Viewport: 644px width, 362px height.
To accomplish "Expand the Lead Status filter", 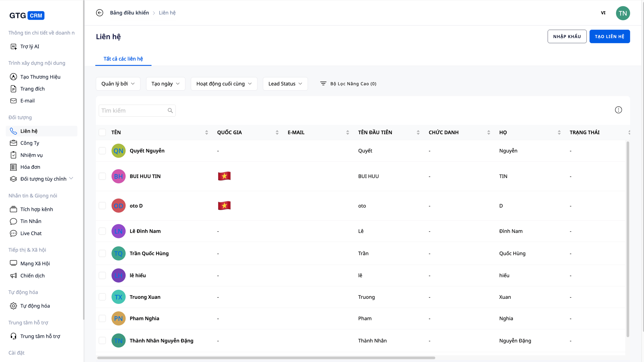I will pos(285,84).
